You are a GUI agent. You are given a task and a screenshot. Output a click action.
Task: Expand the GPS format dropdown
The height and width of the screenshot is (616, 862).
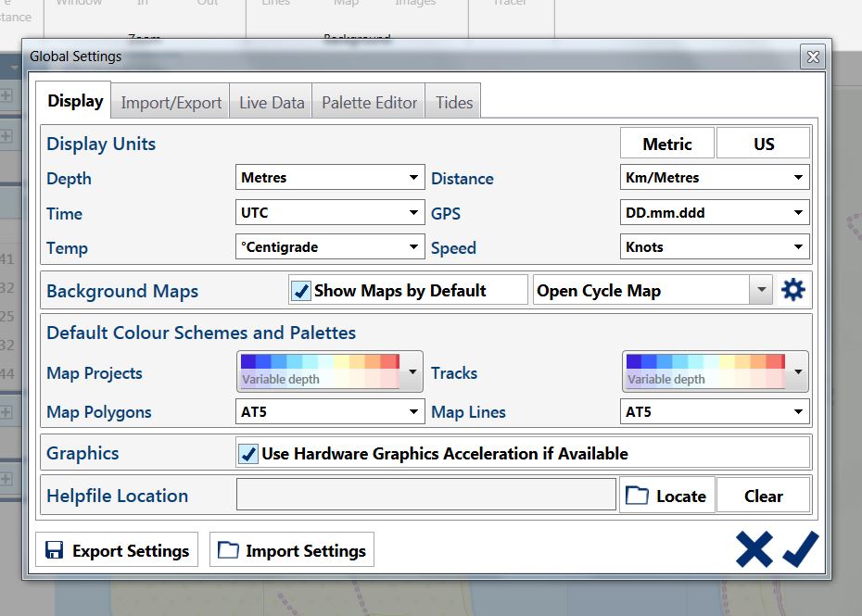click(714, 213)
